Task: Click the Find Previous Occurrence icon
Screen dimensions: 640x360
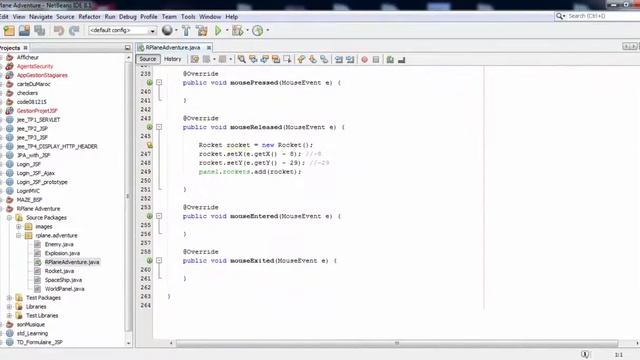Action: [253, 60]
